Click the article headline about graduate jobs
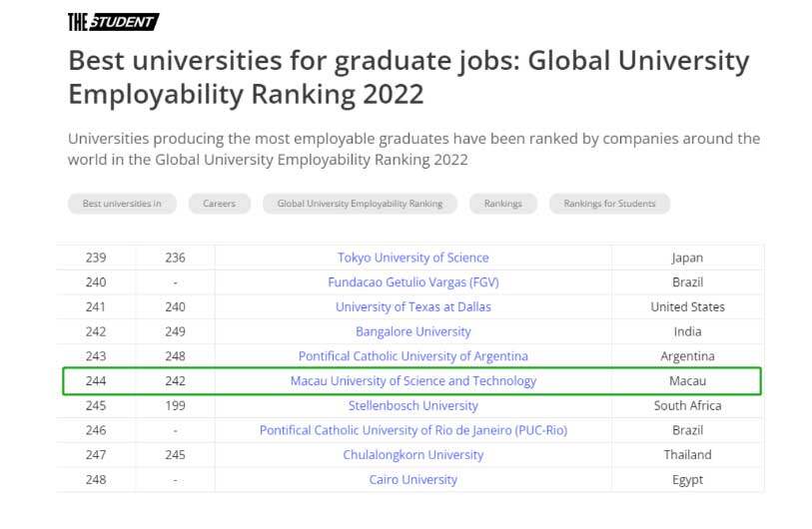The height and width of the screenshot is (529, 812). pyautogui.click(x=407, y=77)
